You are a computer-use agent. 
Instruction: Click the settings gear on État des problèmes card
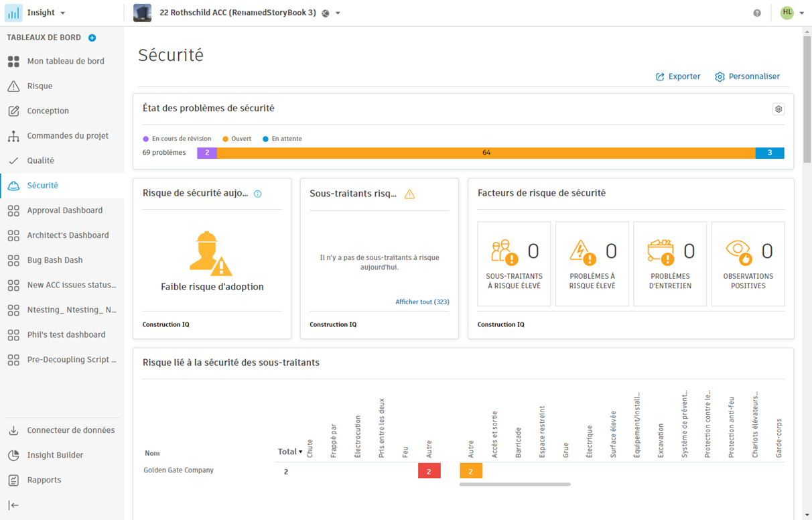click(779, 109)
